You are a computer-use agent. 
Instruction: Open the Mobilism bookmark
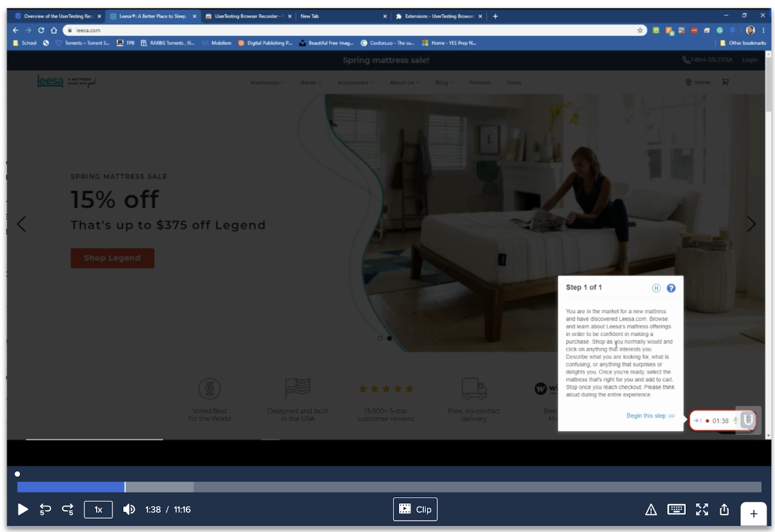click(x=217, y=43)
